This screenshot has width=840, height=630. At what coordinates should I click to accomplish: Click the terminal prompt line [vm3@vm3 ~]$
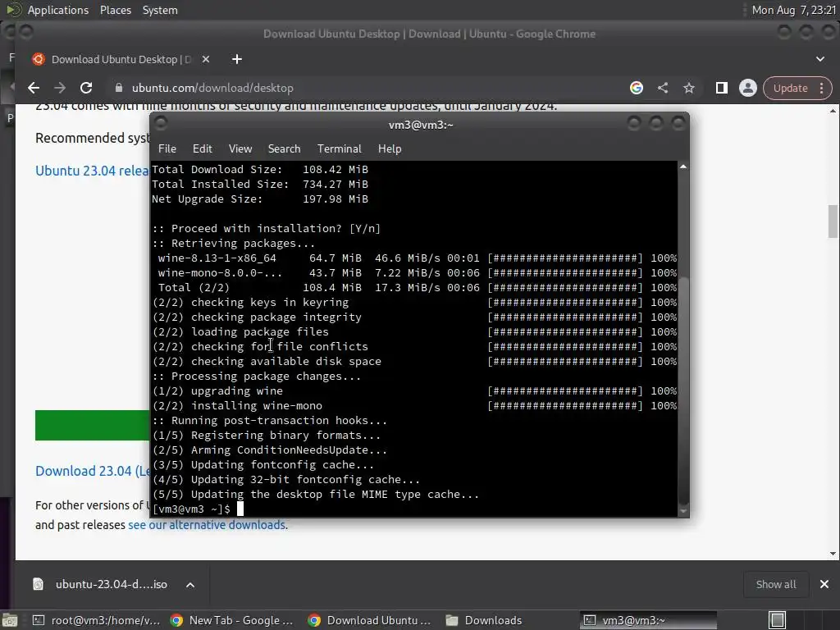click(x=191, y=509)
